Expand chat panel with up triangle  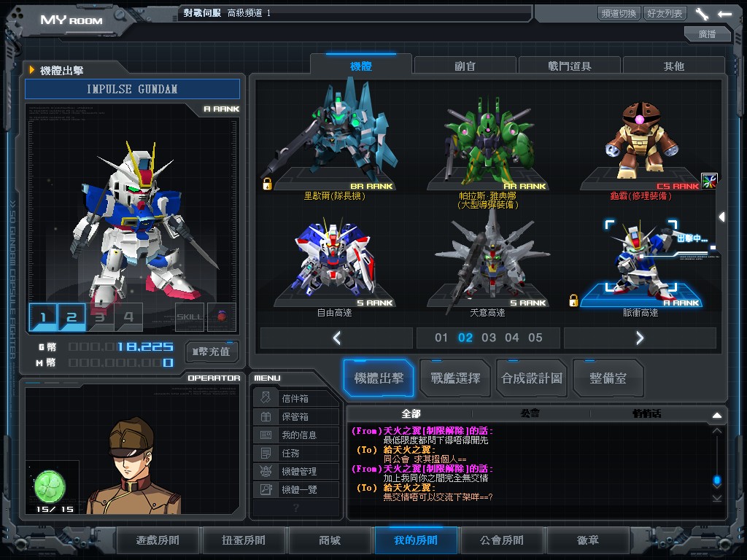717,415
